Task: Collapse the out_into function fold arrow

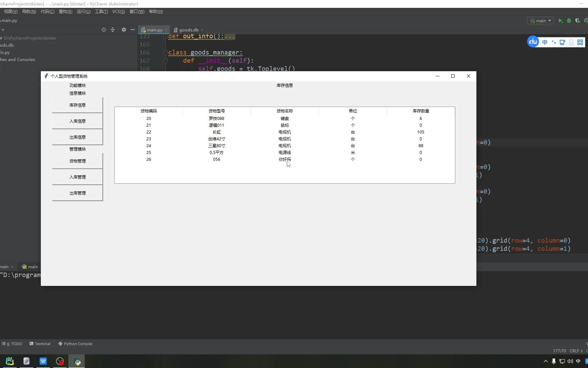Action: click(165, 36)
